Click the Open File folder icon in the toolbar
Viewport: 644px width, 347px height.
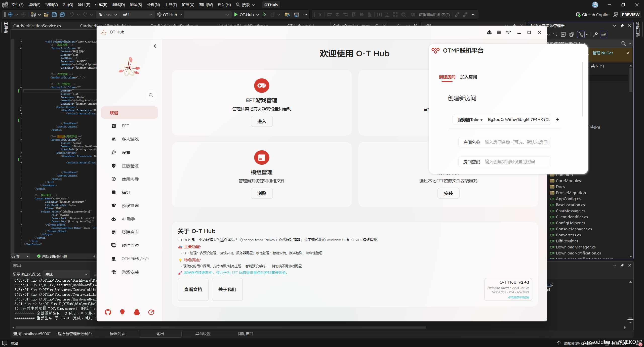46,15
